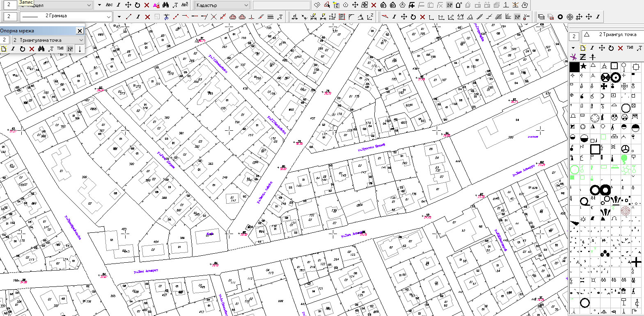Select the solid black square symbol in palette

pos(574,67)
